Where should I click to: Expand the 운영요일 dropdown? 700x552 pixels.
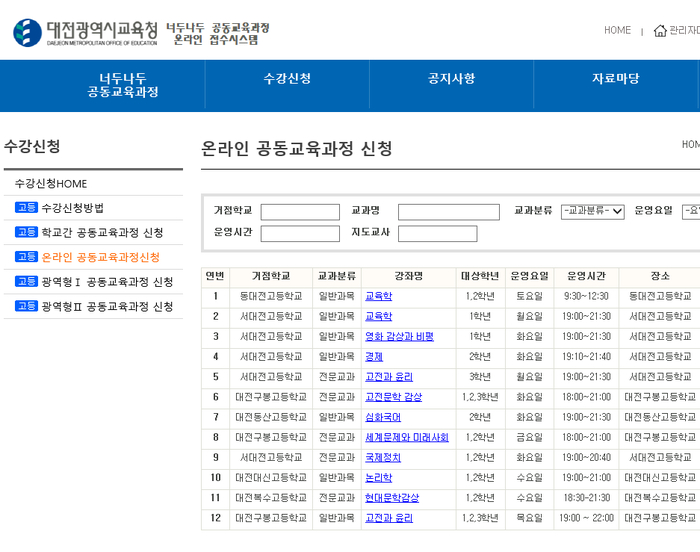coord(690,211)
